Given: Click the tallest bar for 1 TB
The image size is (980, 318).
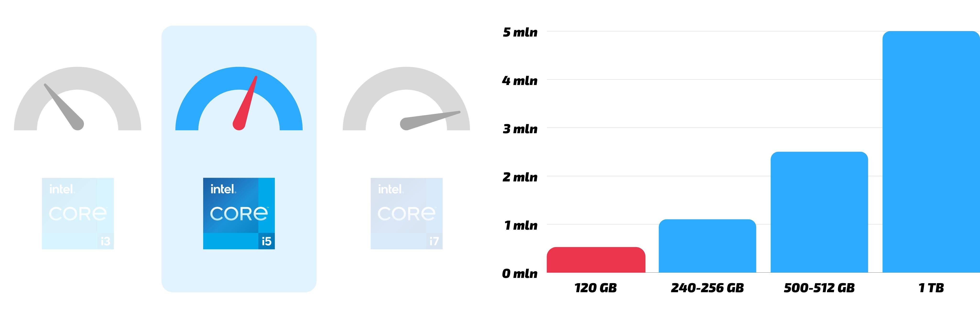Looking at the screenshot, I should (931, 152).
